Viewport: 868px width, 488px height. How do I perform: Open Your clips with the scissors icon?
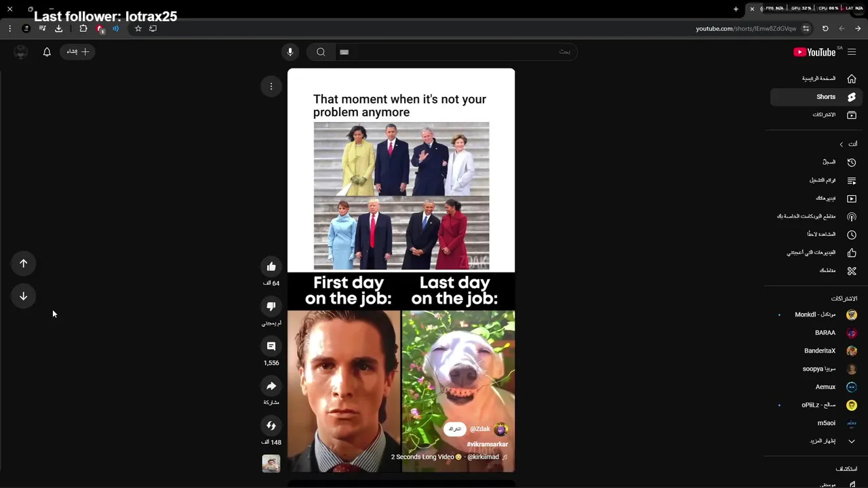816,270
